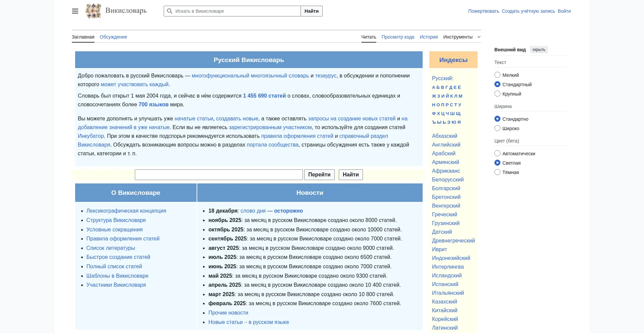Open the Английский language index
This screenshot has width=644, height=333.
point(446,145)
